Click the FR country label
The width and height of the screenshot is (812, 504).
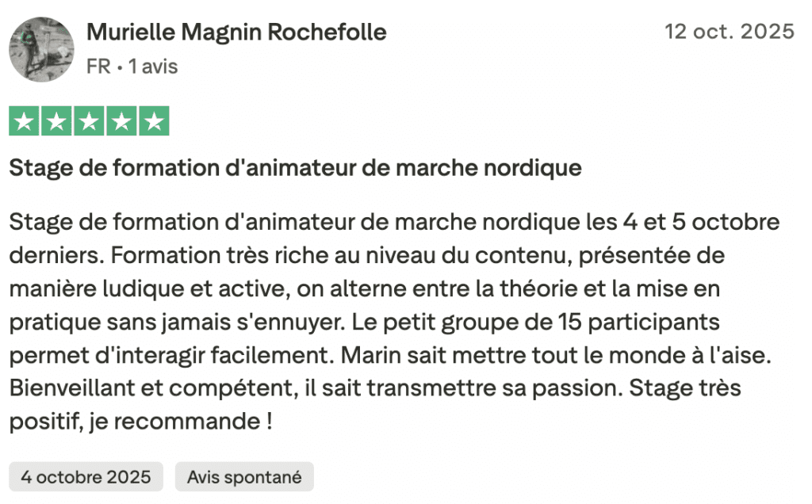click(x=98, y=67)
